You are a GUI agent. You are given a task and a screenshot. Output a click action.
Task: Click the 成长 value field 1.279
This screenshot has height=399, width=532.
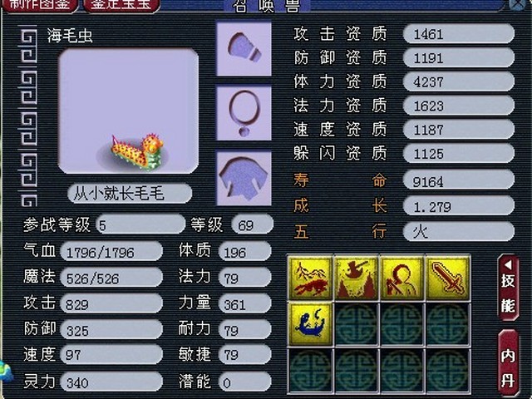click(x=458, y=206)
